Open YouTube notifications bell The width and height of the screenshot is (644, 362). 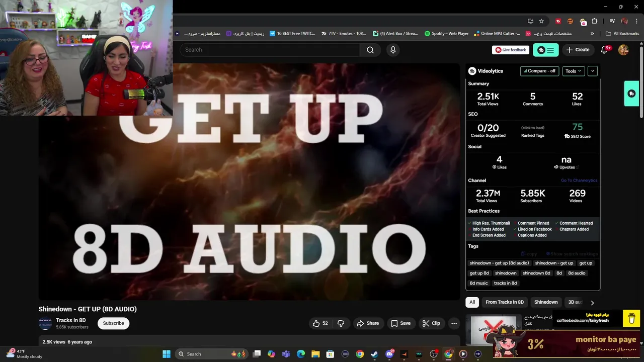605,50
